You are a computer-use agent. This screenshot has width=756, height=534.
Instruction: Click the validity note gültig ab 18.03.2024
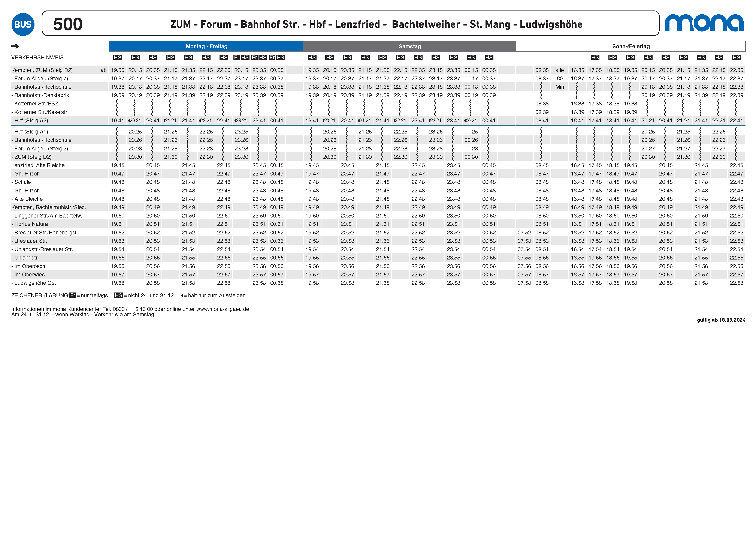tap(721, 320)
